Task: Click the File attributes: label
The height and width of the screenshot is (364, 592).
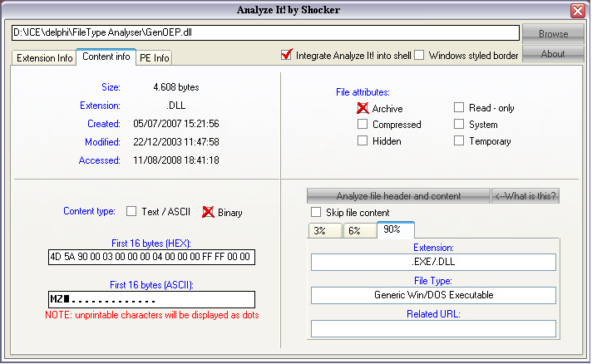Action: (x=363, y=92)
